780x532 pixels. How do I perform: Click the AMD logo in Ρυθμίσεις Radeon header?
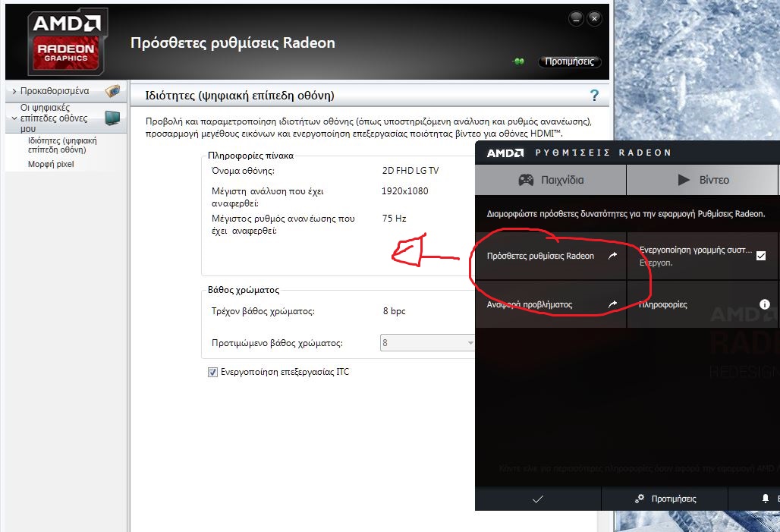(x=505, y=153)
